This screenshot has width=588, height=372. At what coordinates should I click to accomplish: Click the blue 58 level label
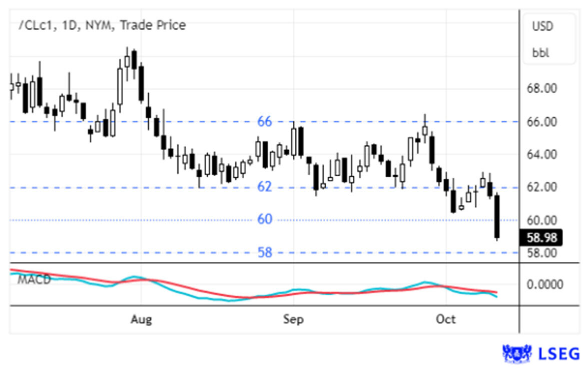coord(264,252)
